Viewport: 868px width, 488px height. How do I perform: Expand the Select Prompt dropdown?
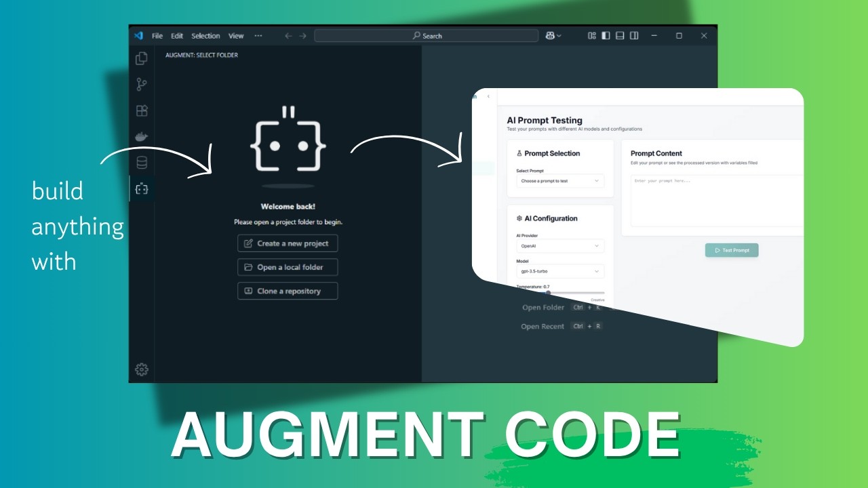pyautogui.click(x=559, y=181)
